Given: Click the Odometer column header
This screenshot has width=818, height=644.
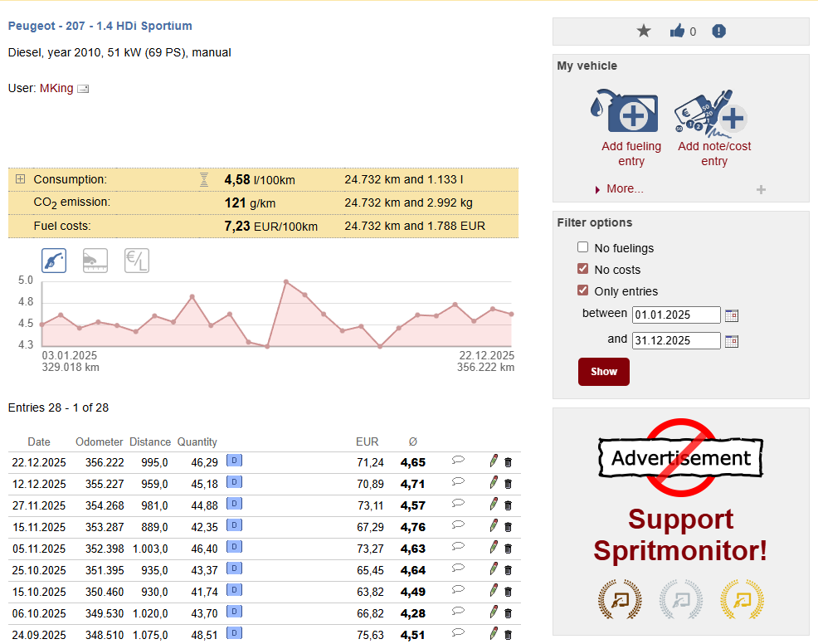Looking at the screenshot, I should pyautogui.click(x=99, y=442).
